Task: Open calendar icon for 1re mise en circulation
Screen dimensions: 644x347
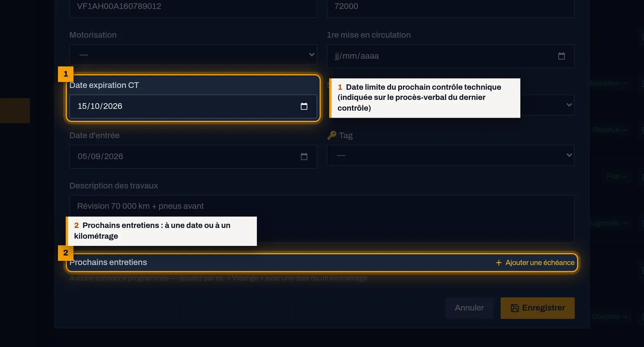Action: [561, 56]
